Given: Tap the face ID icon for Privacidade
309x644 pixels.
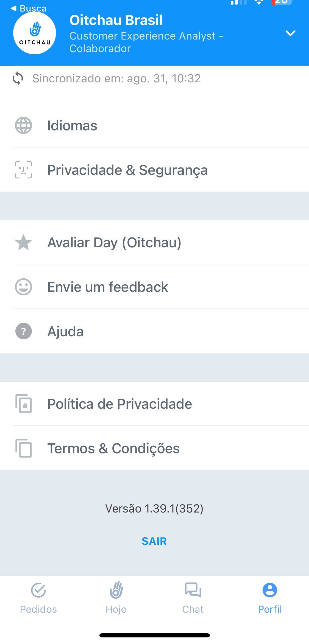Looking at the screenshot, I should pos(23,170).
